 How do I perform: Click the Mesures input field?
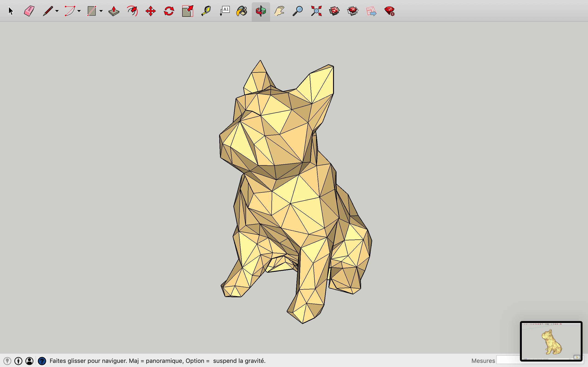coord(508,360)
